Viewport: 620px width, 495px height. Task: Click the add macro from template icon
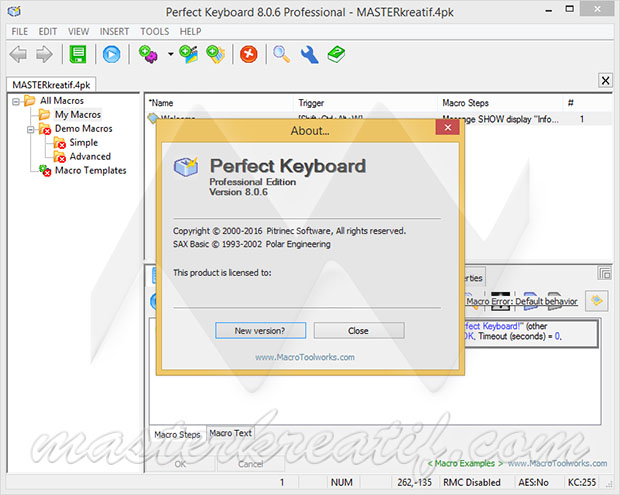(215, 54)
